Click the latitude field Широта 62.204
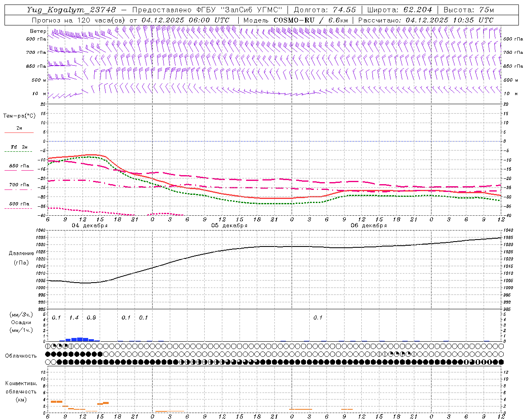Image resolution: width=525 pixels, height=420 pixels. (x=399, y=10)
